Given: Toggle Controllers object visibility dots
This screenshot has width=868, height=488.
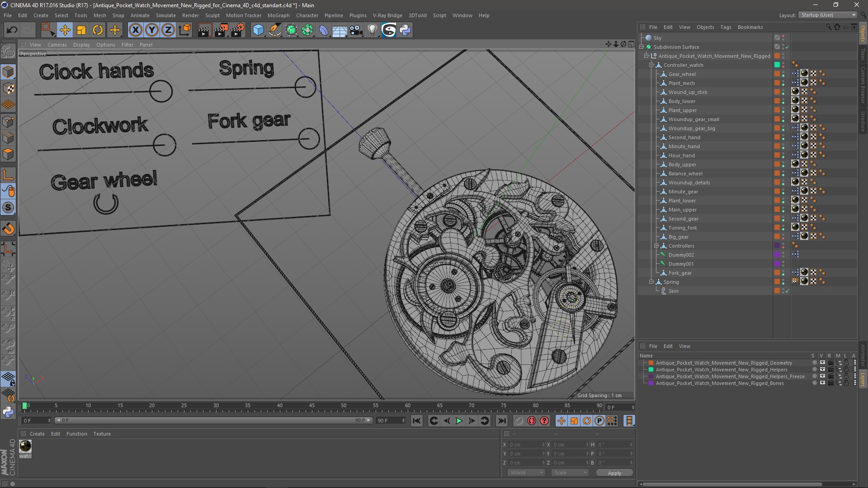Looking at the screenshot, I should click(x=783, y=246).
